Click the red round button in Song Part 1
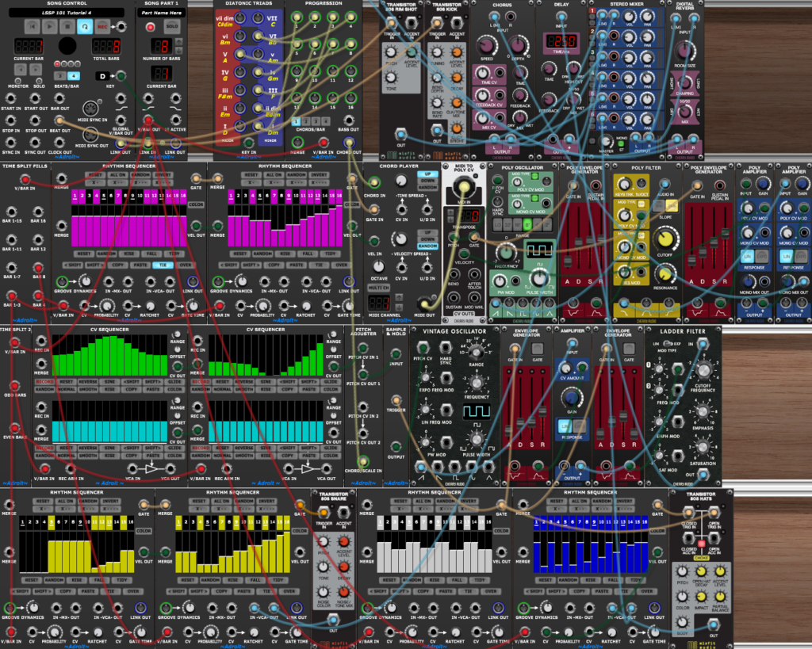This screenshot has height=649, width=812. point(150,27)
